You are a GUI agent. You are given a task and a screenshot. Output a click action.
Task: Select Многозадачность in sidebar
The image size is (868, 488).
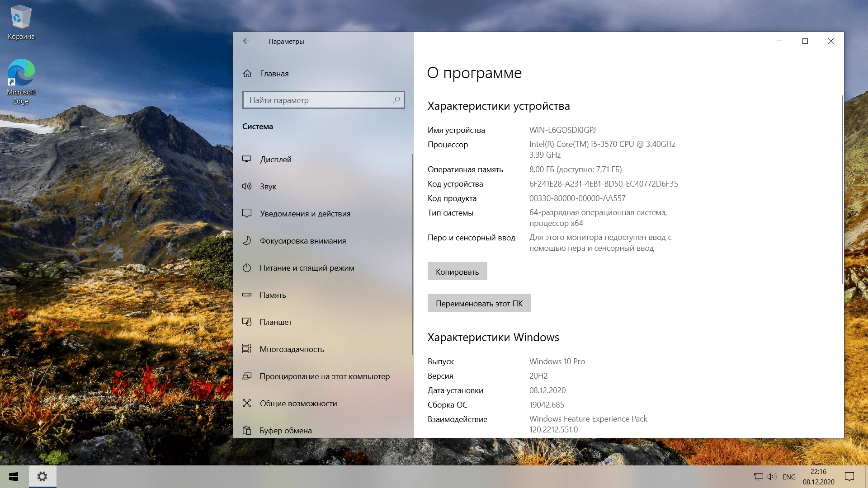point(323,349)
